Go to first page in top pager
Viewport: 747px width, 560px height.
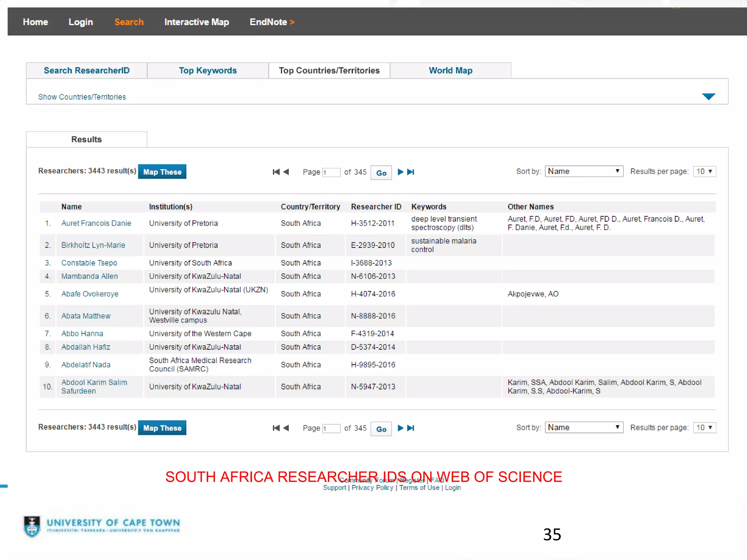[276, 172]
